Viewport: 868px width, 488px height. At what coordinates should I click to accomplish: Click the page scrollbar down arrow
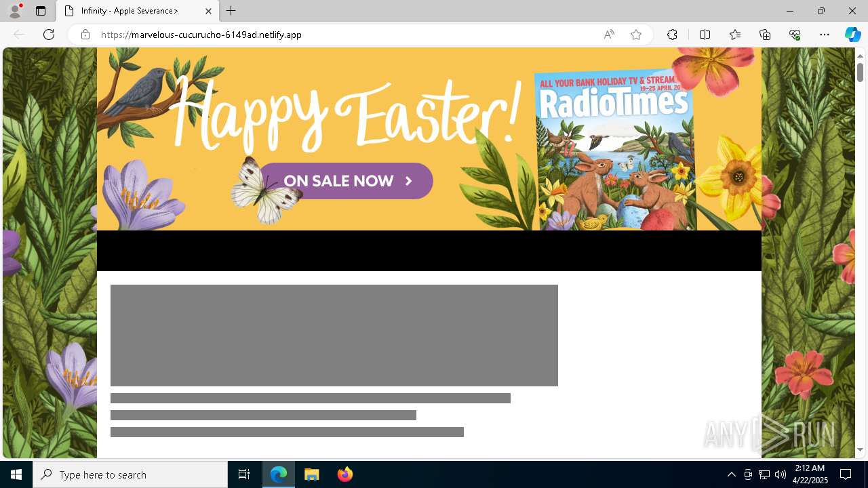coord(860,449)
